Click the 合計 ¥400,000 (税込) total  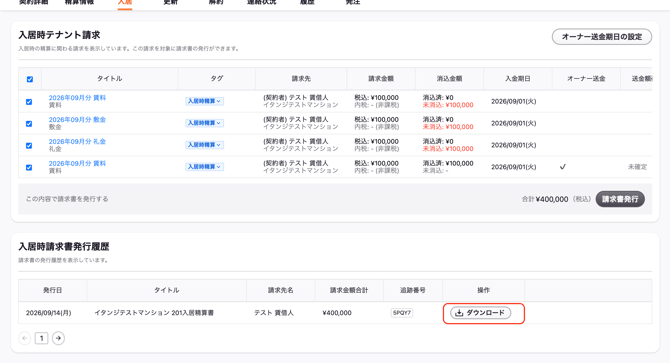(x=556, y=199)
